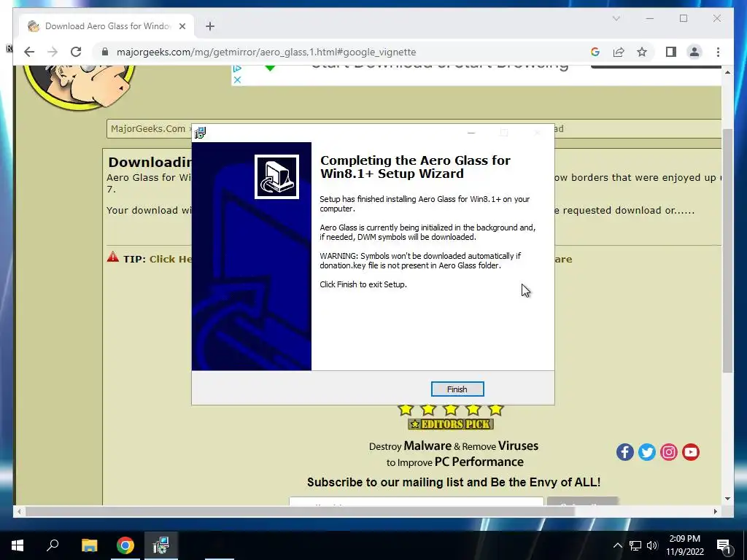Click the setup wizard title bar icon
Image resolution: width=747 pixels, height=560 pixels.
[200, 133]
